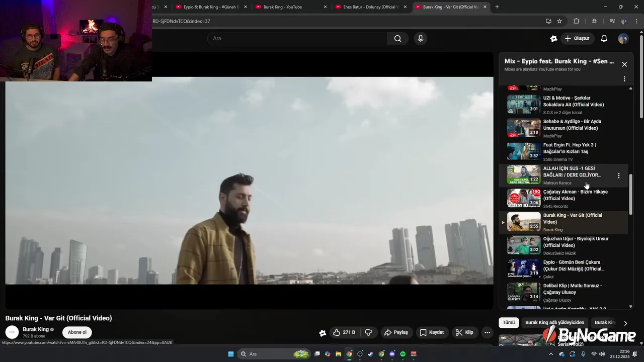The image size is (644, 362).
Task: Click MuzikPlay channel text under Sehabe video
Action: coord(552,136)
